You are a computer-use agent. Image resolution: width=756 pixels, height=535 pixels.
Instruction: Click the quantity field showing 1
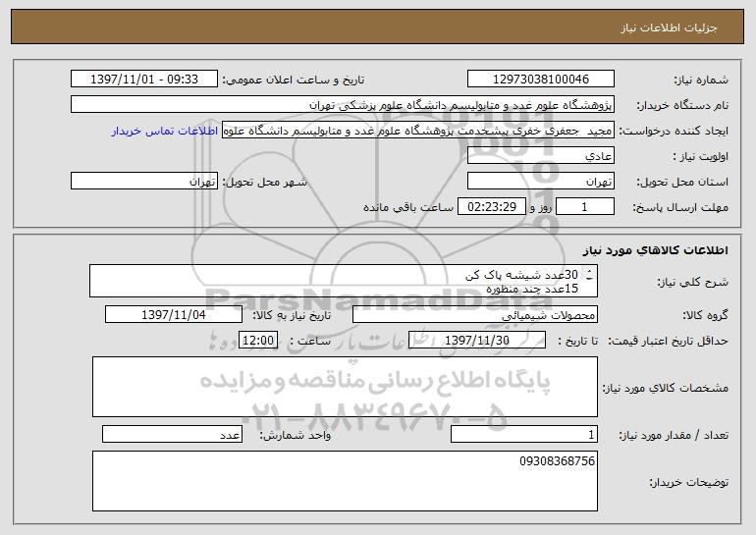(x=524, y=434)
